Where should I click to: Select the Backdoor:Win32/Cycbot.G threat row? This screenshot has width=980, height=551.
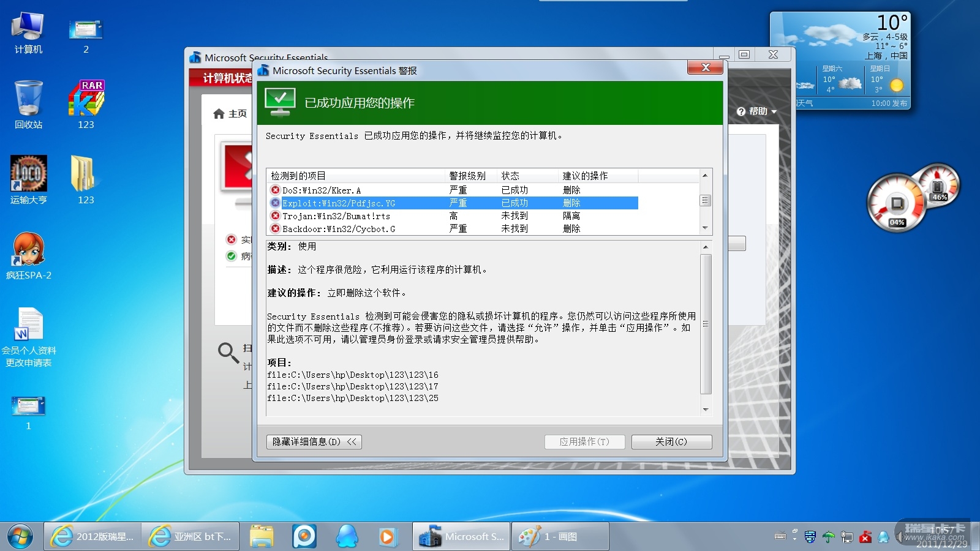[453, 228]
